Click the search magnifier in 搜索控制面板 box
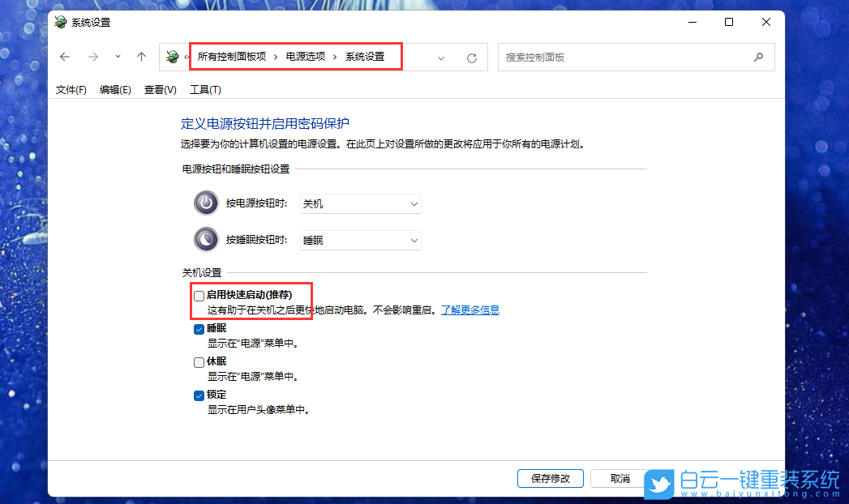This screenshot has height=504, width=849. (x=758, y=57)
